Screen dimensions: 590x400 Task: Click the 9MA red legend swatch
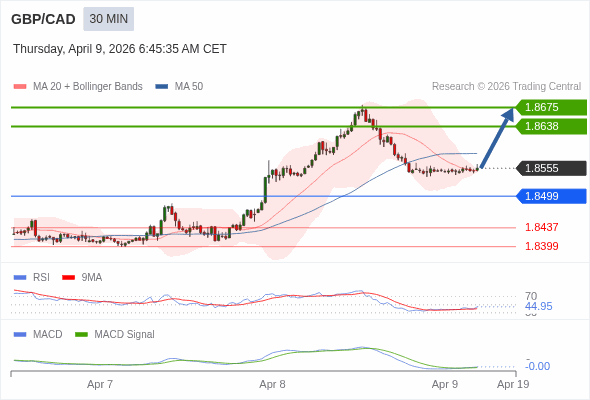click(68, 278)
